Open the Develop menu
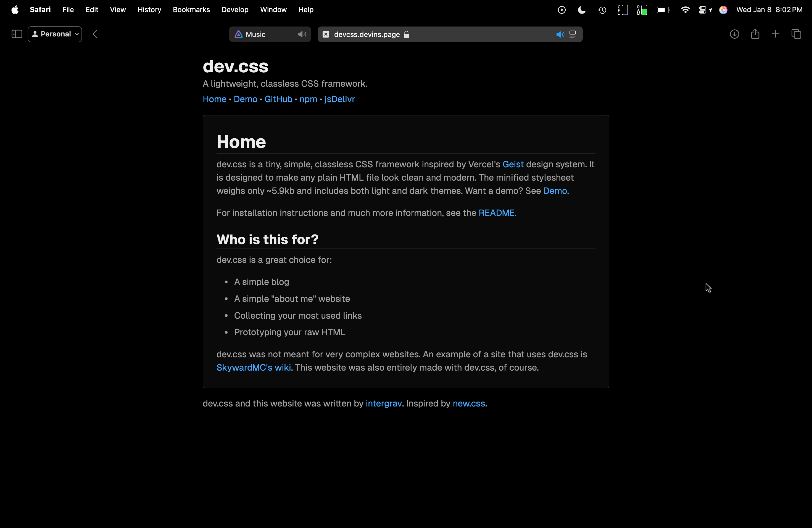The height and width of the screenshot is (528, 812). coord(235,10)
